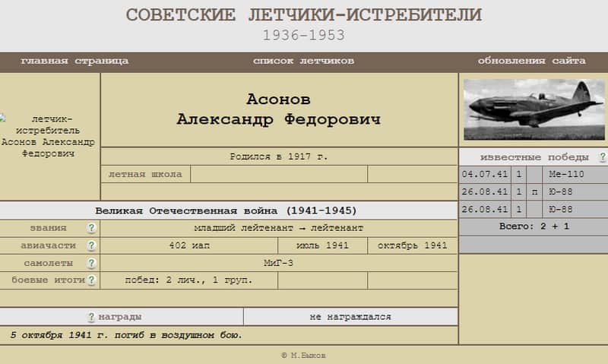Screen dimensions: 608x364
Task: Click the Асонов Александр Федорович heading
Action: [x=279, y=109]
